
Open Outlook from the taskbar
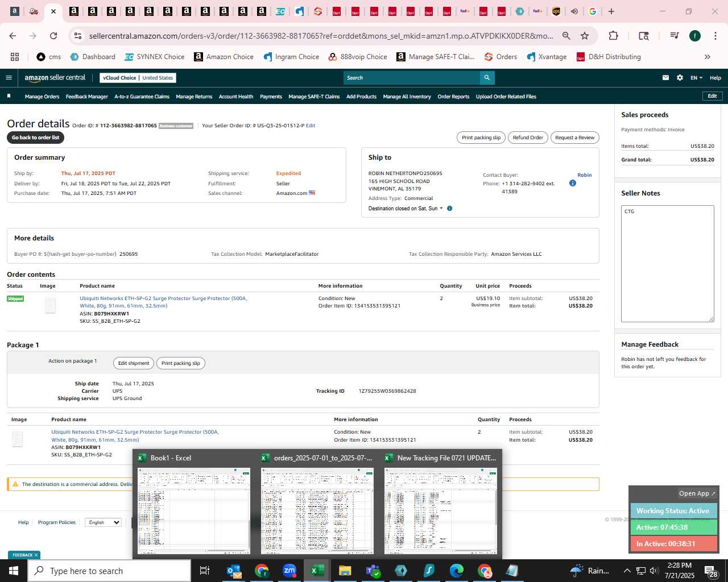234,571
